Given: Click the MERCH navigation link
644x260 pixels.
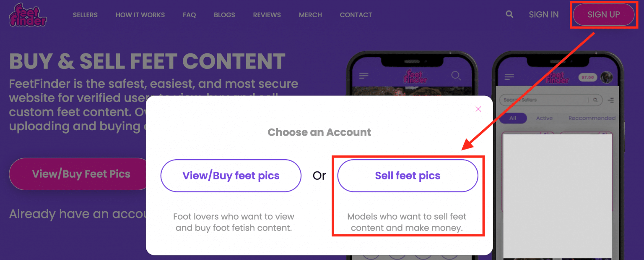Looking at the screenshot, I should 310,15.
